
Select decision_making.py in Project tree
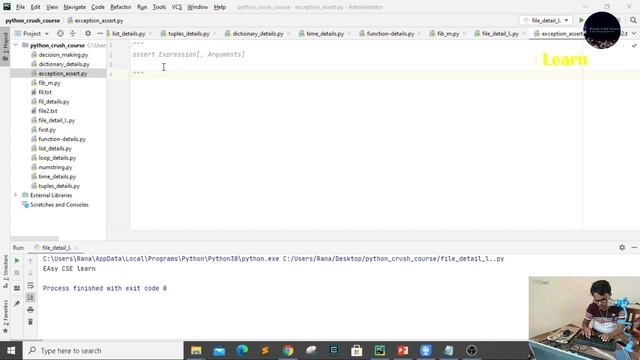click(63, 55)
